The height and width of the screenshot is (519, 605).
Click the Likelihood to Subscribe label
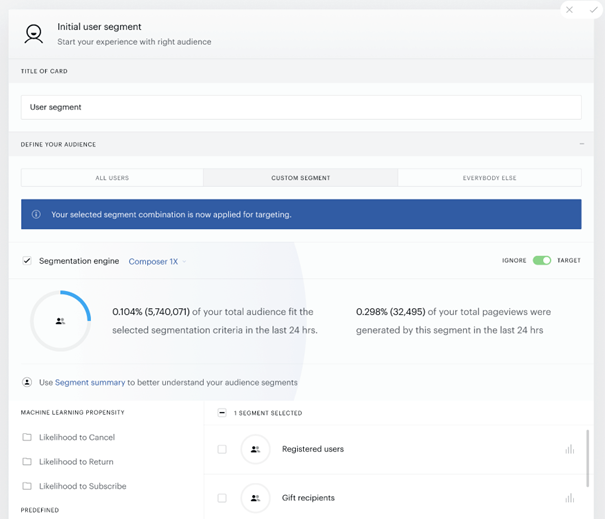pyautogui.click(x=83, y=486)
